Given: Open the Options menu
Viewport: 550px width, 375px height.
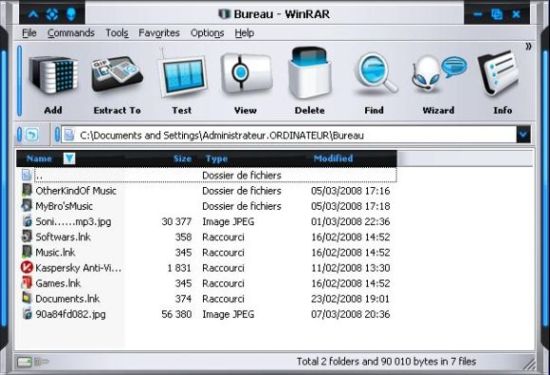Looking at the screenshot, I should (x=207, y=33).
